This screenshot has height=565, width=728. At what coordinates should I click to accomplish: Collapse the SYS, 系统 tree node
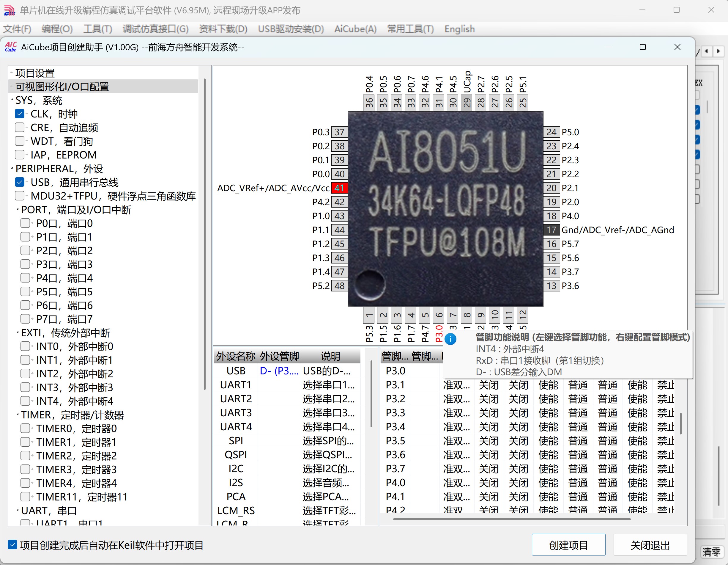coord(12,100)
